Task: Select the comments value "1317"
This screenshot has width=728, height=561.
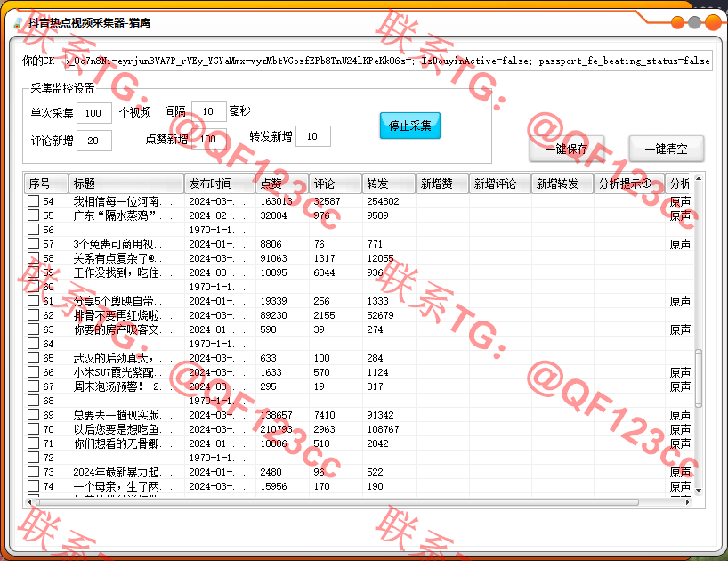Action: tap(324, 258)
